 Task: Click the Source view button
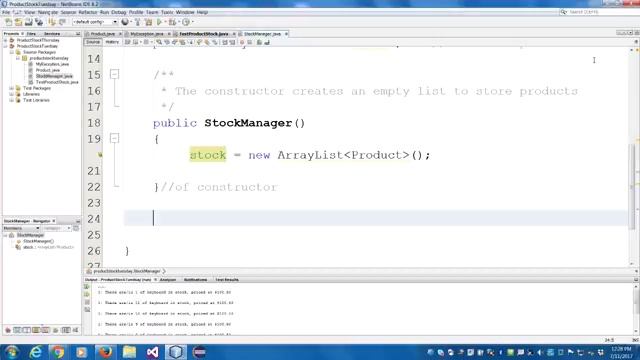93,42
